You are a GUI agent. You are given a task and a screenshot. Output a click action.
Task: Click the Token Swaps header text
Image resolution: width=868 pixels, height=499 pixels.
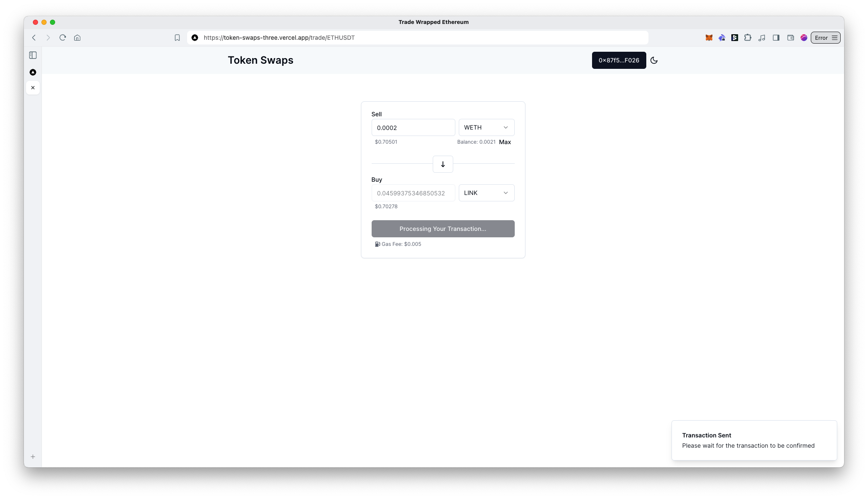pyautogui.click(x=260, y=60)
